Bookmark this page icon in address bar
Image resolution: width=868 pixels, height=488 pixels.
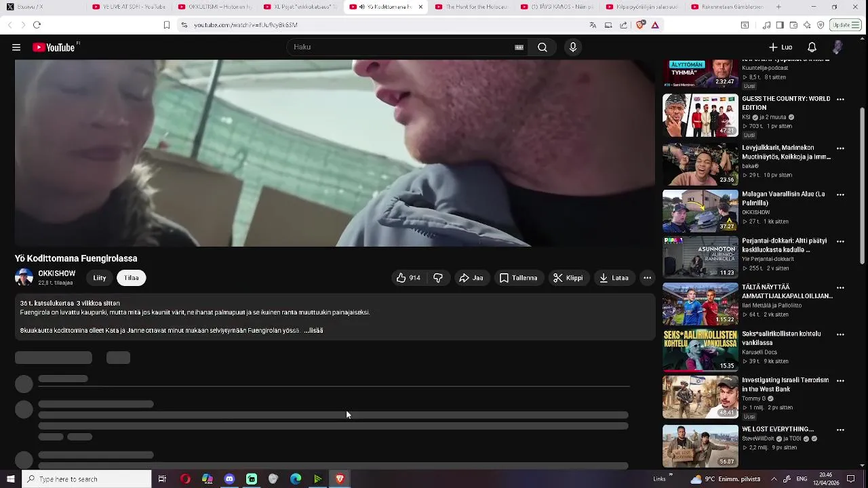pyautogui.click(x=167, y=25)
